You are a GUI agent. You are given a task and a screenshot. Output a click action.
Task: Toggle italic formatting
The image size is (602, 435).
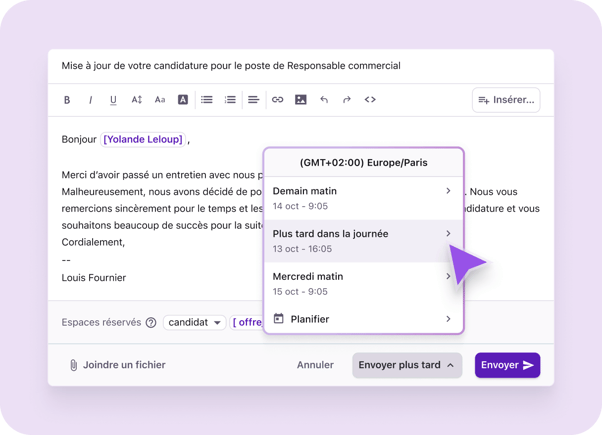(x=90, y=100)
